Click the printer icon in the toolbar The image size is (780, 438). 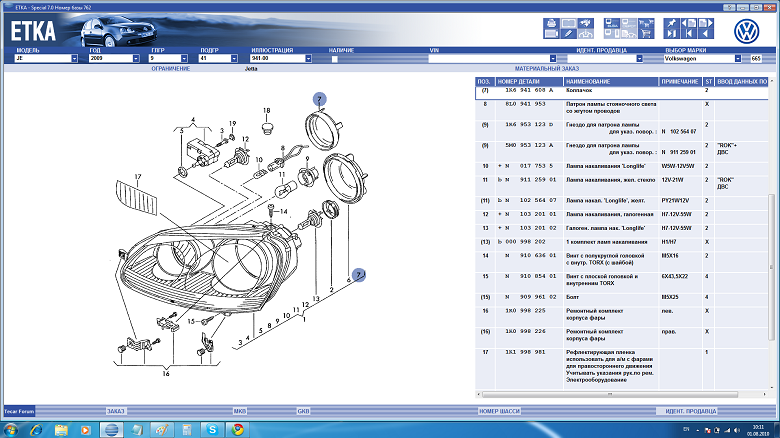pos(551,23)
